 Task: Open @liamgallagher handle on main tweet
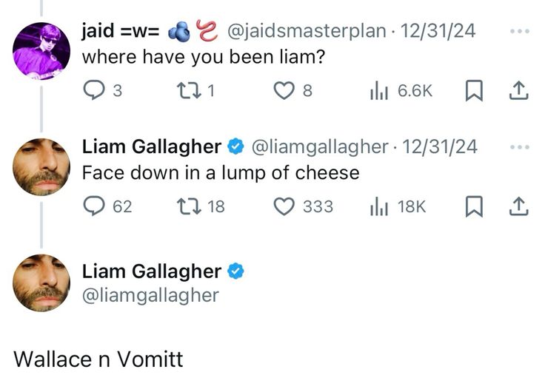point(150,296)
